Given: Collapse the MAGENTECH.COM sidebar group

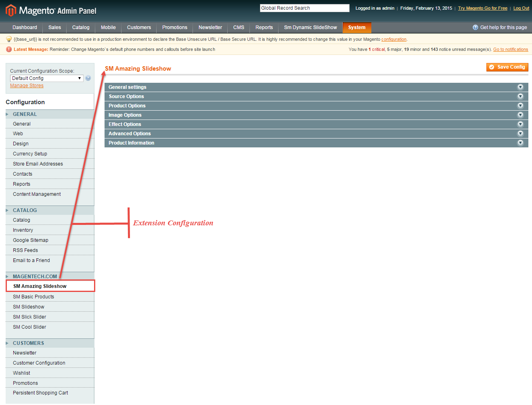Looking at the screenshot, I should 35,277.
